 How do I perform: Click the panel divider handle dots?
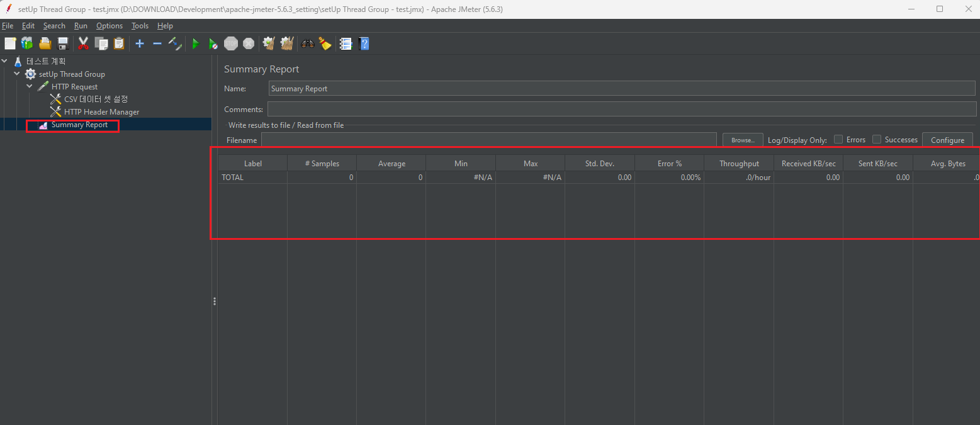(215, 302)
